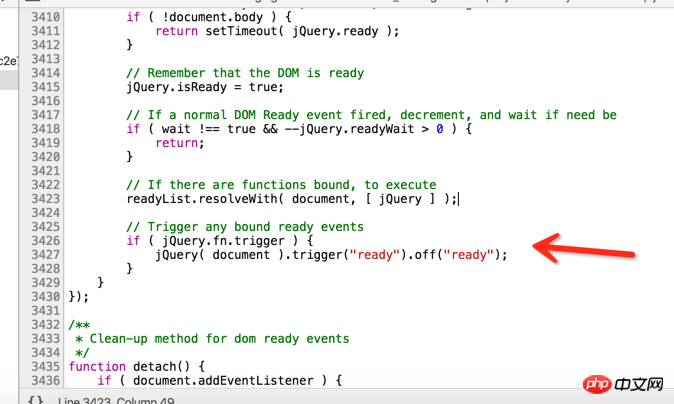Click 'readyList.resolveWith( document, [ jQuery ] );' line
The image size is (674, 404).
292,199
